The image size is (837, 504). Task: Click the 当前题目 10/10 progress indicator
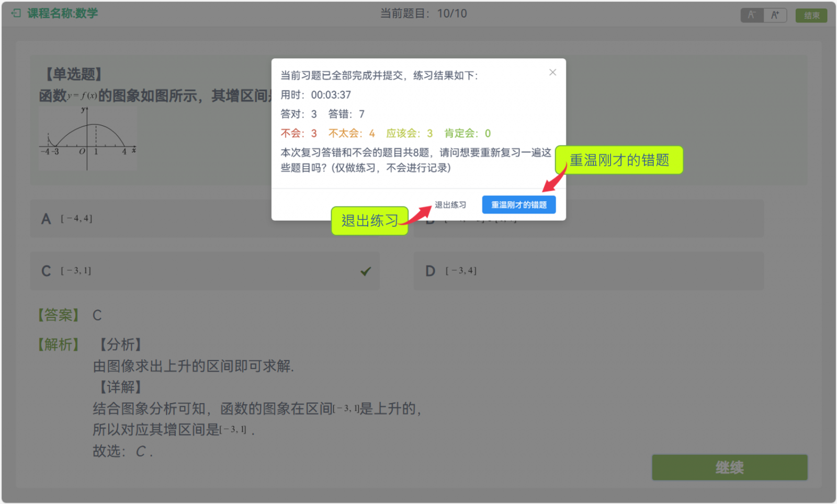click(x=423, y=14)
